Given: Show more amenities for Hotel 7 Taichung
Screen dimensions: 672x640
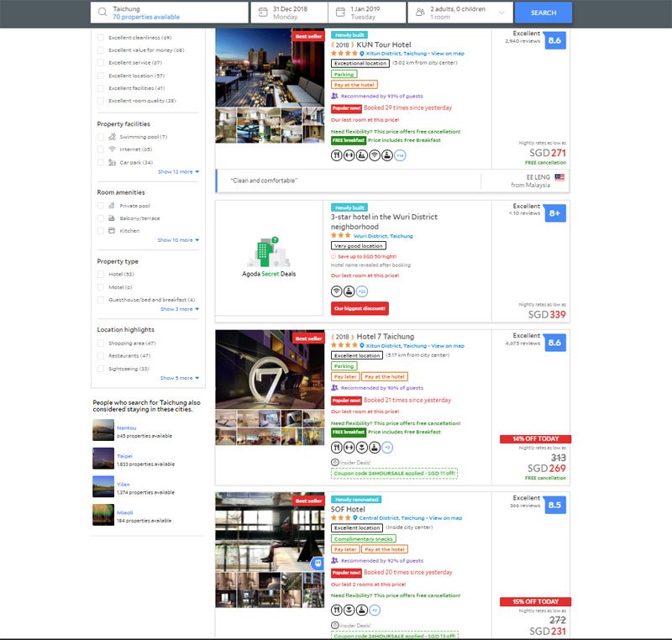Looking at the screenshot, I should tap(387, 447).
